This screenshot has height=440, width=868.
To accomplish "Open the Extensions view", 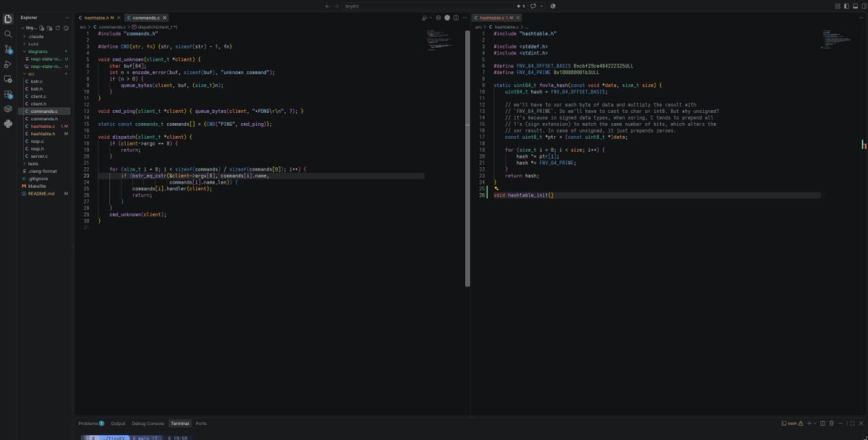I will (x=8, y=94).
